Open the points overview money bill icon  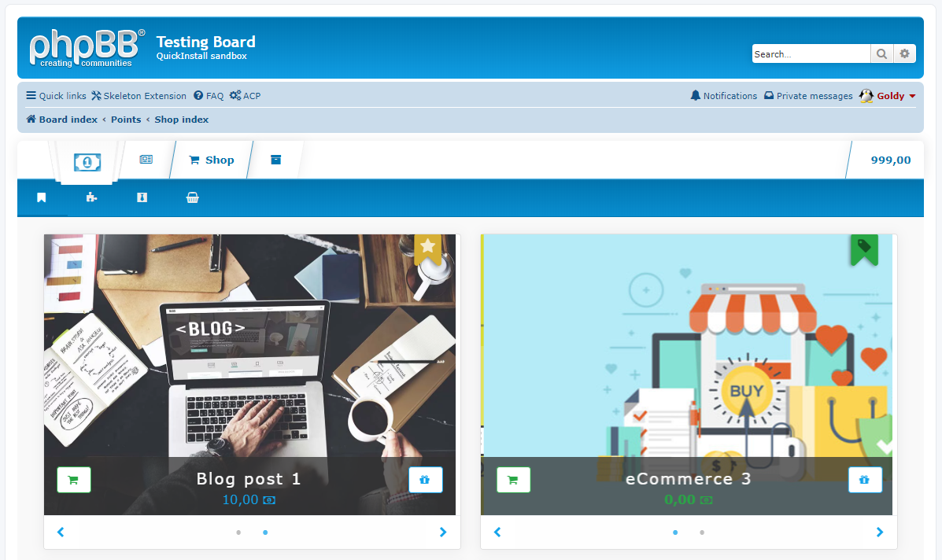[x=87, y=161]
